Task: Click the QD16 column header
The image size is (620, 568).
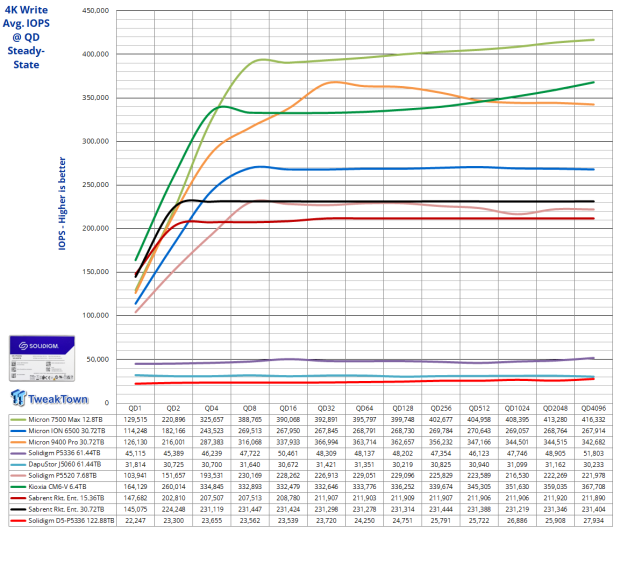Action: pyautogui.click(x=288, y=408)
